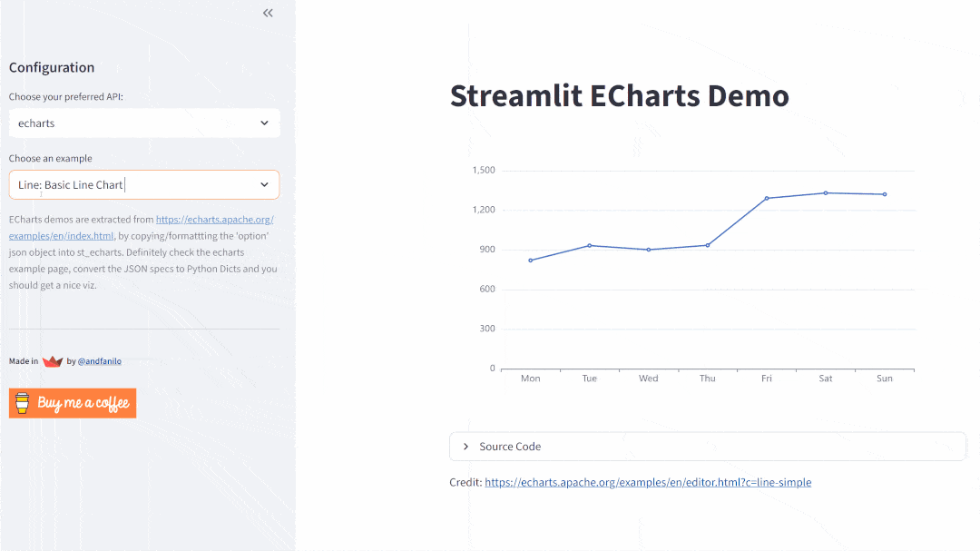Click the arrow icon beside Source Code
The height and width of the screenshot is (551, 980).
click(465, 446)
